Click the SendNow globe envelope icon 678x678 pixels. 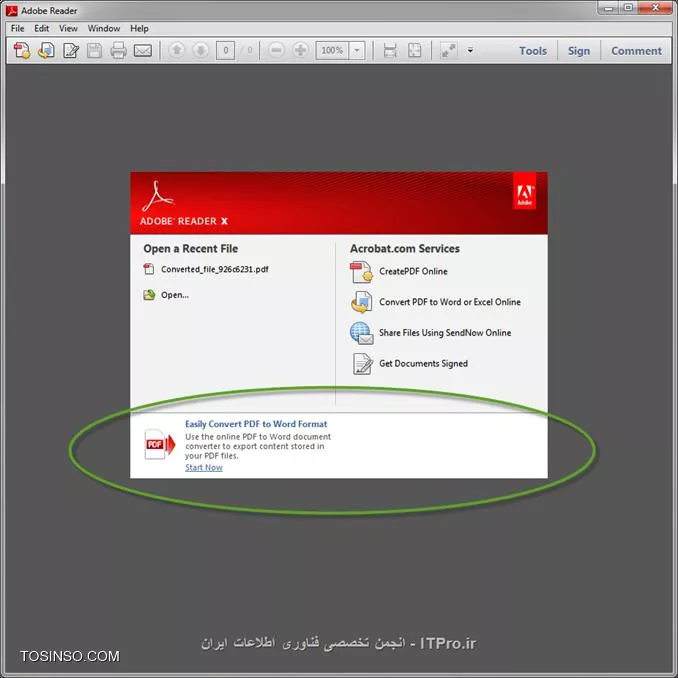coord(361,333)
